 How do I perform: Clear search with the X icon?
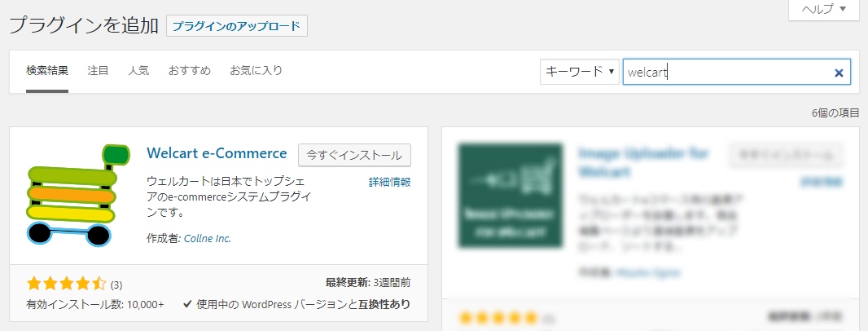(839, 73)
